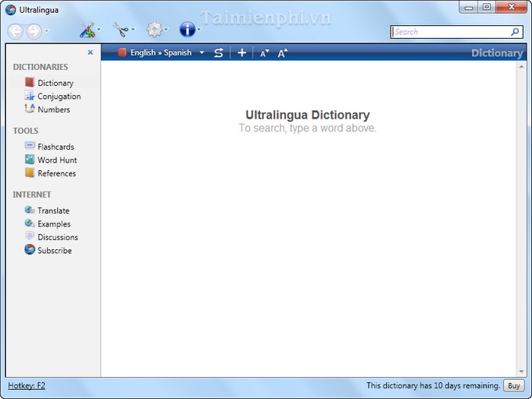The height and width of the screenshot is (399, 532).
Task: Click the plus add icon
Action: [x=242, y=52]
